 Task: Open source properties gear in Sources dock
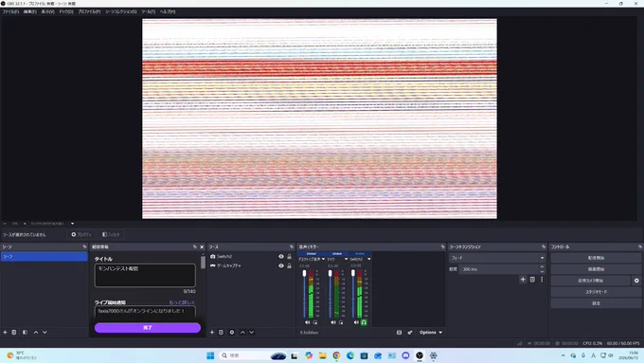(232, 332)
